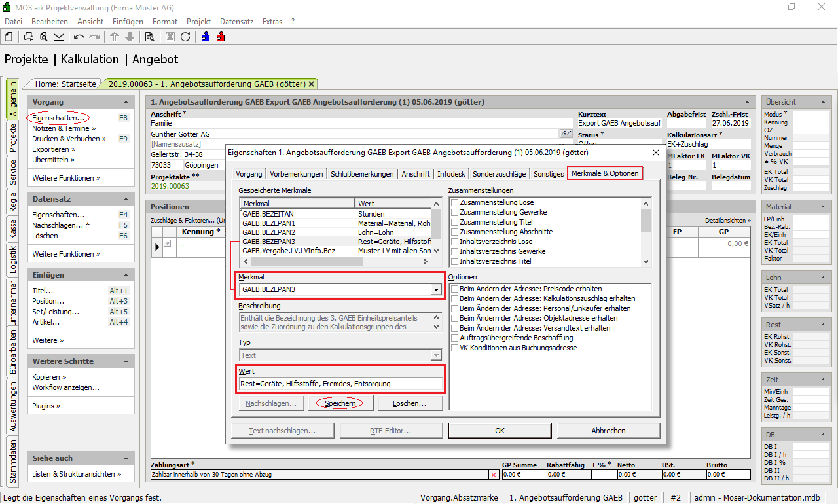Click the blue puzzle piece icon
The image size is (838, 504).
click(206, 37)
